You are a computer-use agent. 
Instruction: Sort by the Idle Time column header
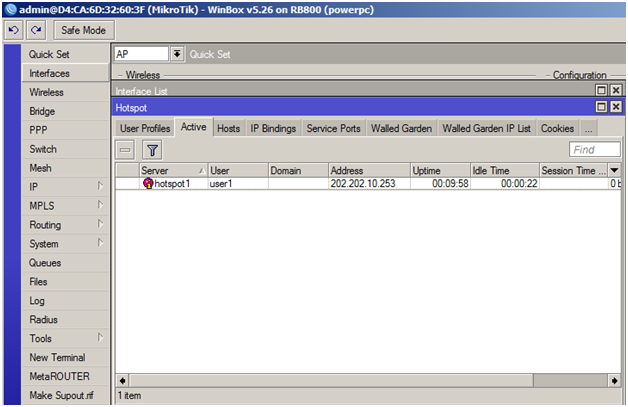tap(505, 171)
